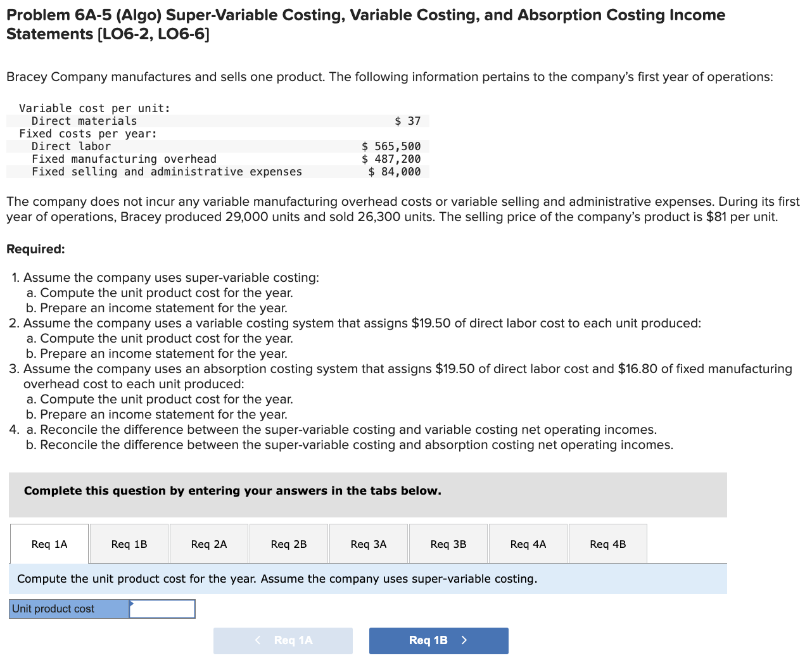Click the disabled Req 1A previous button
The height and width of the screenshot is (665, 812).
pos(283,640)
